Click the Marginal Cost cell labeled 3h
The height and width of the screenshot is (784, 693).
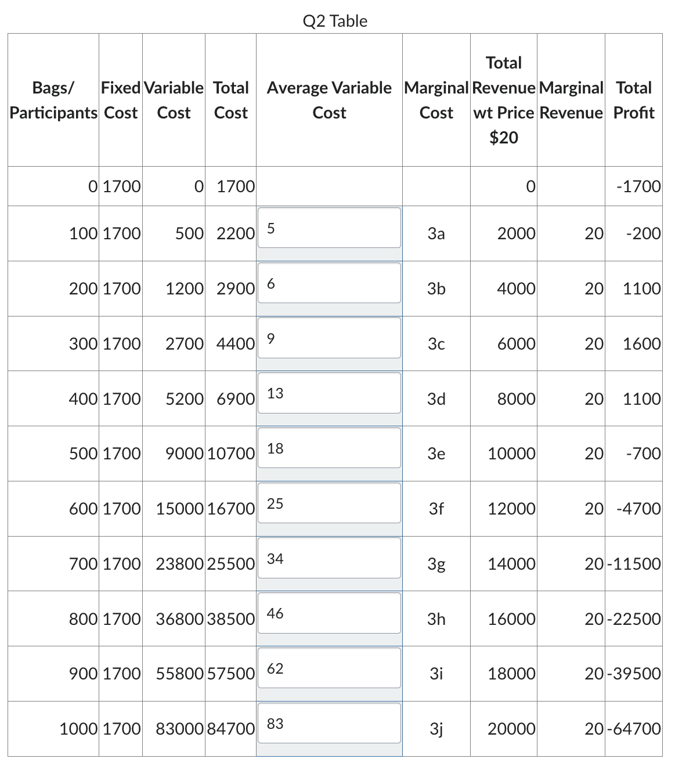[x=436, y=619]
